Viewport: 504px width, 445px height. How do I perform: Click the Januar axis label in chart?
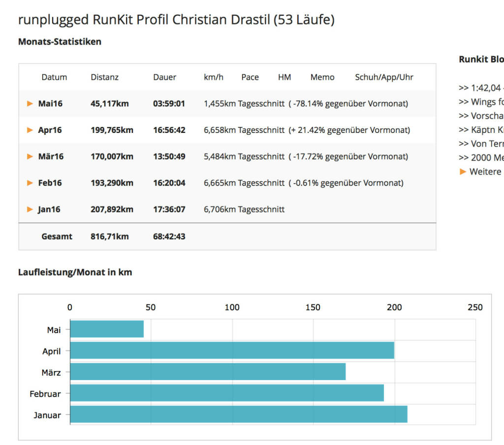pyautogui.click(x=47, y=415)
